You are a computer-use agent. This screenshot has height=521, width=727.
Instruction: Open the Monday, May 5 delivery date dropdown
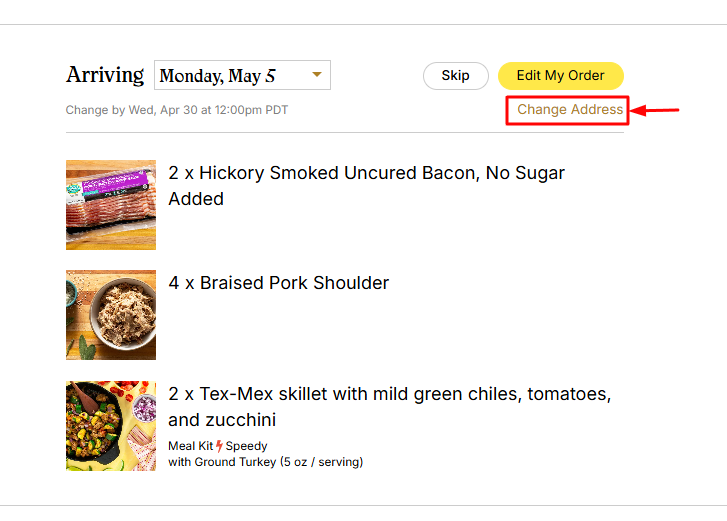point(242,75)
